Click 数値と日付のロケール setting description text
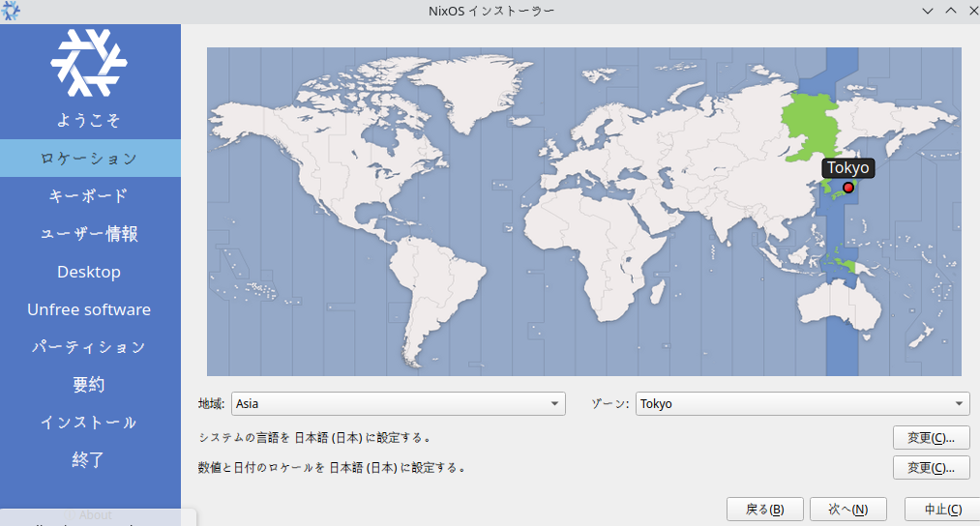 tap(332, 468)
